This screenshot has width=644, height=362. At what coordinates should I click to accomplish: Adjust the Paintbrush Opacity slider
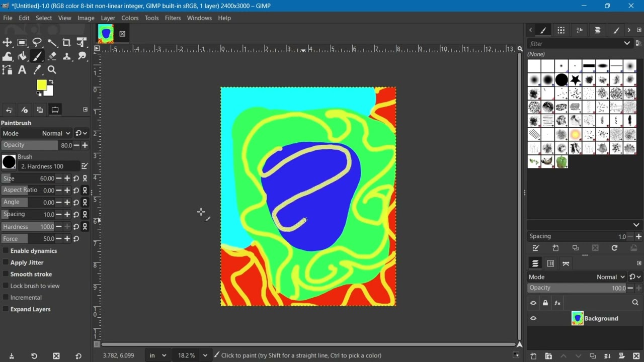(x=36, y=145)
